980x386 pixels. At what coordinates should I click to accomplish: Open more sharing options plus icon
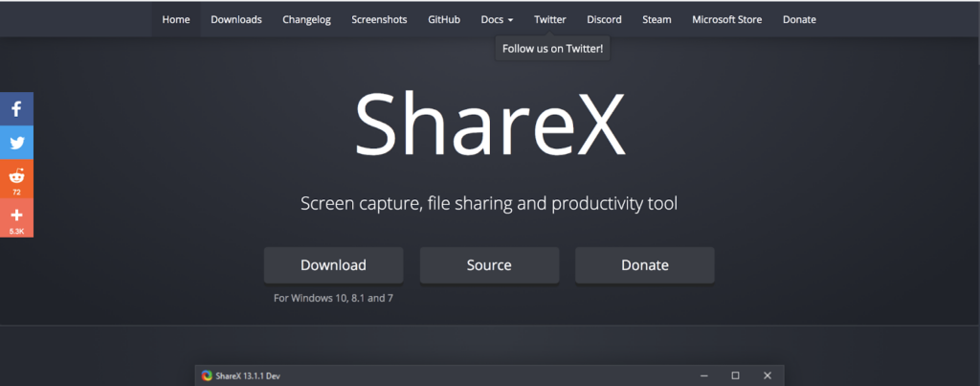[16, 217]
